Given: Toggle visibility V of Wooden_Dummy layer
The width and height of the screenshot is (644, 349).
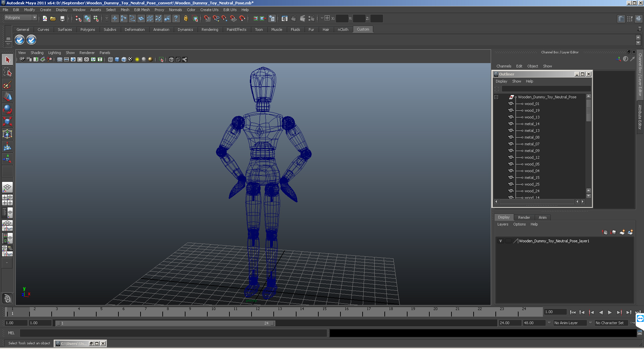Looking at the screenshot, I should click(500, 241).
